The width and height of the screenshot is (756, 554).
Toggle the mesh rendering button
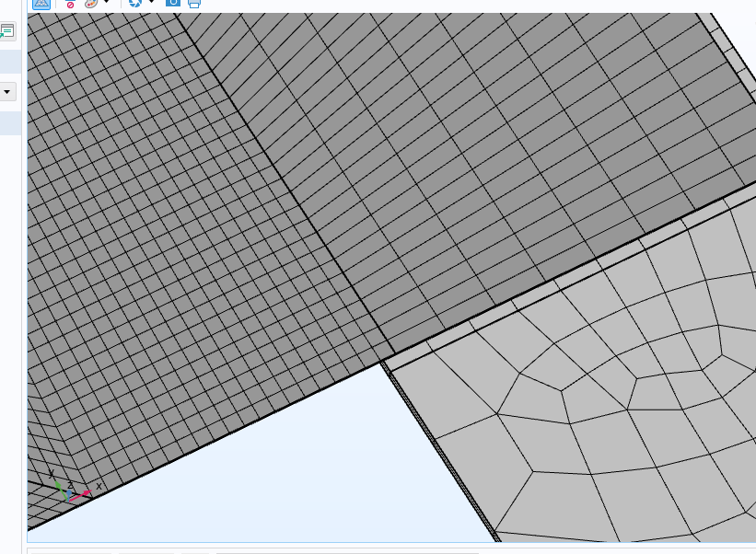click(x=41, y=4)
